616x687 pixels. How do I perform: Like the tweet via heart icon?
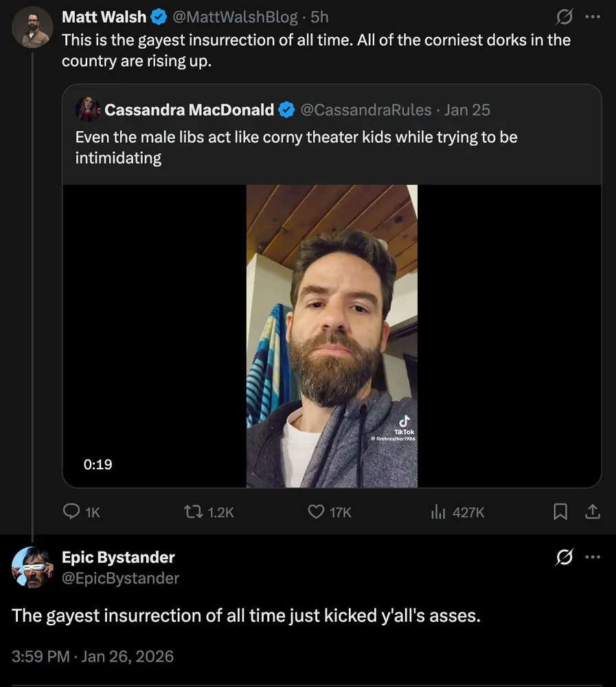tap(315, 512)
